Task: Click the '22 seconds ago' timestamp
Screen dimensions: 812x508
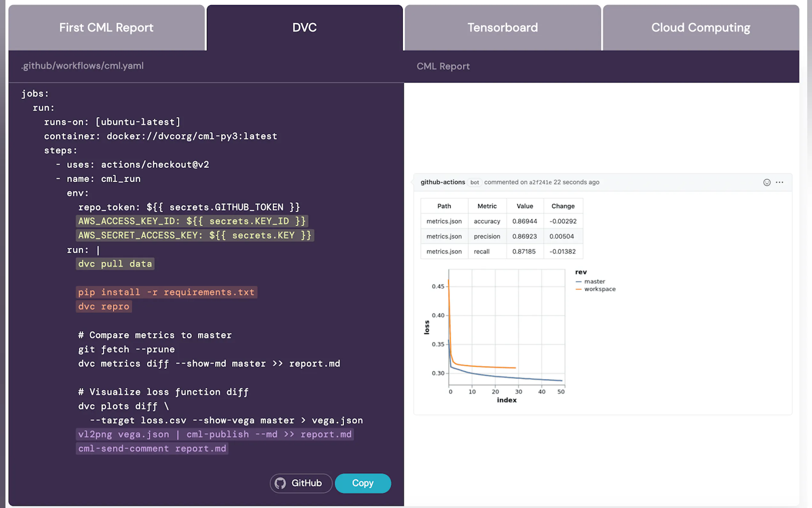Action: pos(576,182)
